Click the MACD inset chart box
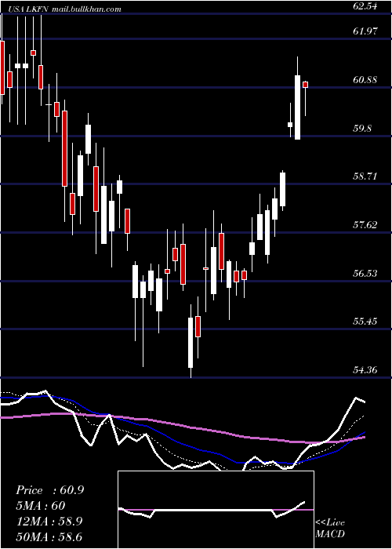 pos(216,510)
